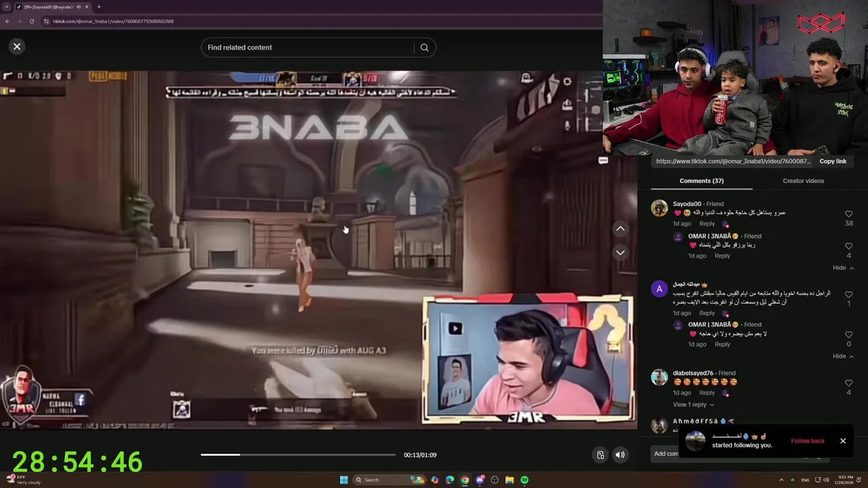Open OMAR | 3NABA's profile in the first reply

tap(713, 237)
